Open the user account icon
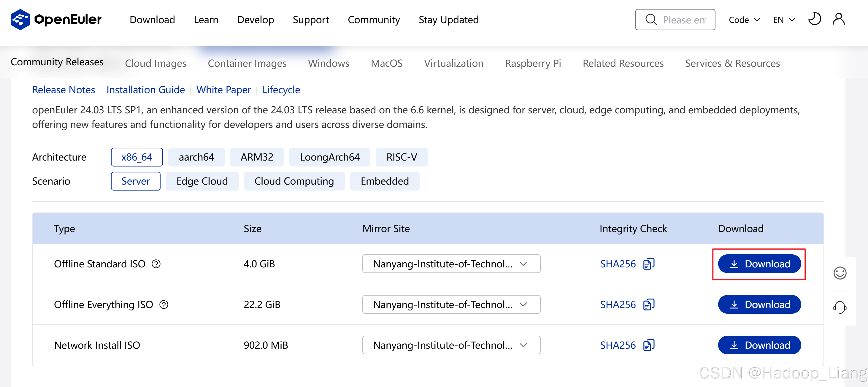 click(838, 19)
